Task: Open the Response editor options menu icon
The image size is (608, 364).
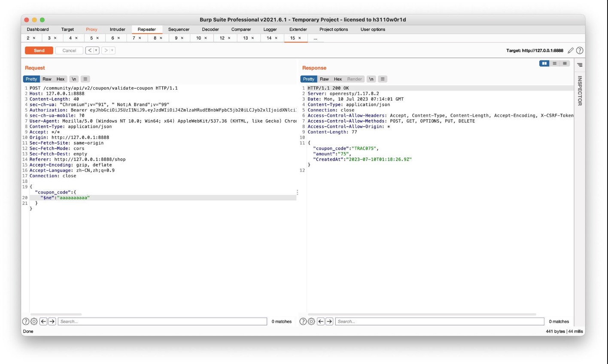Action: tap(383, 79)
